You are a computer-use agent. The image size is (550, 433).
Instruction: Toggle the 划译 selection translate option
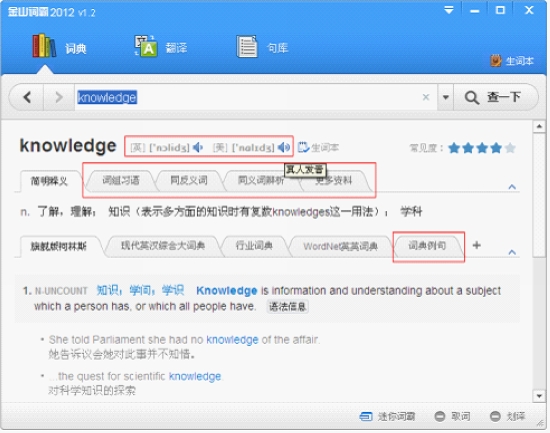coord(508,417)
